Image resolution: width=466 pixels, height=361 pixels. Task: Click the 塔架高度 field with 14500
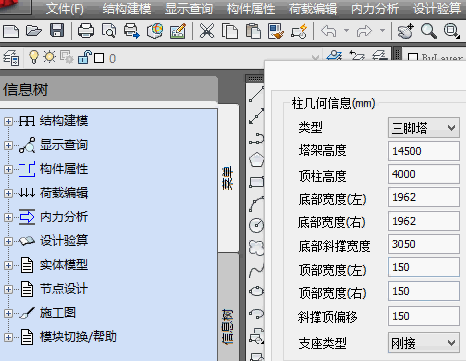424,151
